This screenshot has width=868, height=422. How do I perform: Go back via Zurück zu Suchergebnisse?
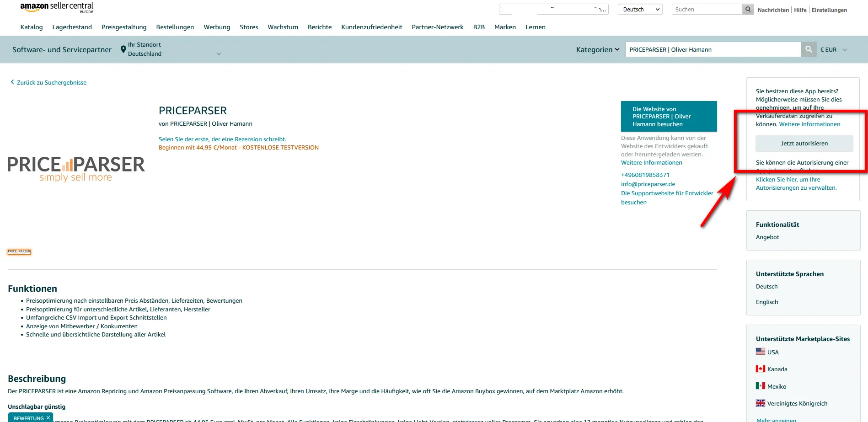[52, 82]
